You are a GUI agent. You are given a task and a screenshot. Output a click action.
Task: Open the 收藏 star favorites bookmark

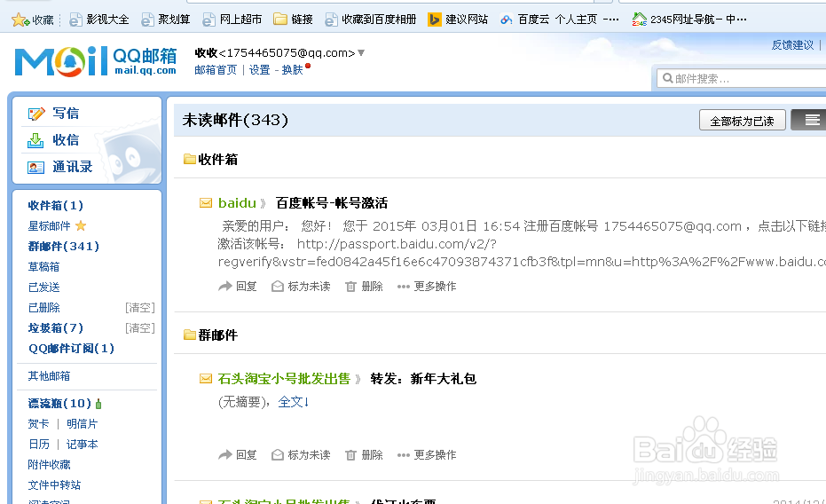pos(32,20)
